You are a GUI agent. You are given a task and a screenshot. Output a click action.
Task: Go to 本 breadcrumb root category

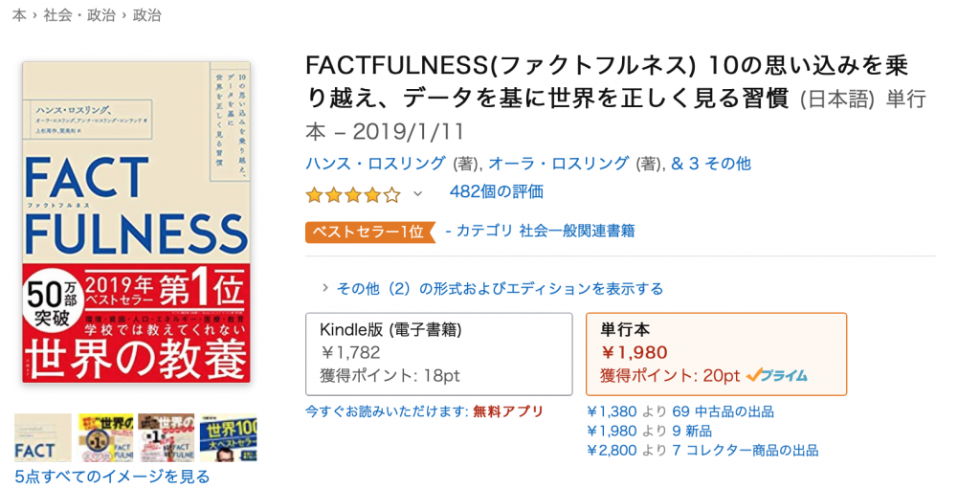19,15
